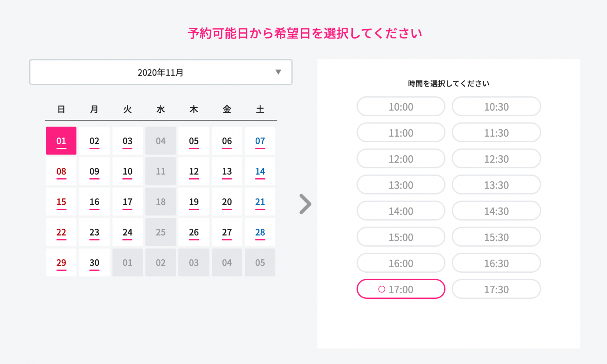Open the 2020年11月 month dropdown

[x=160, y=72]
